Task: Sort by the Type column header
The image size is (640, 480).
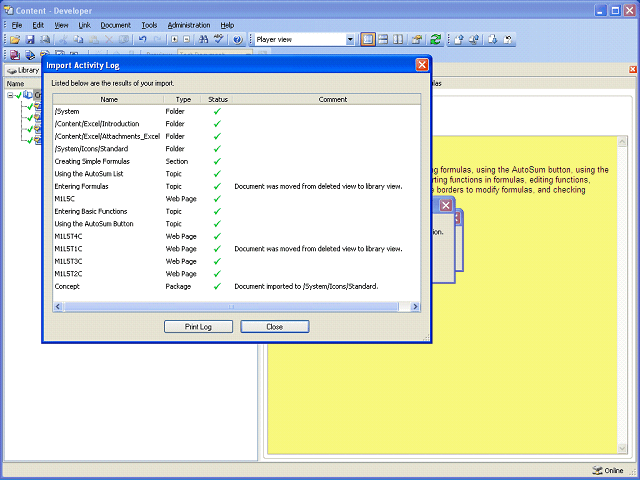Action: coord(183,99)
